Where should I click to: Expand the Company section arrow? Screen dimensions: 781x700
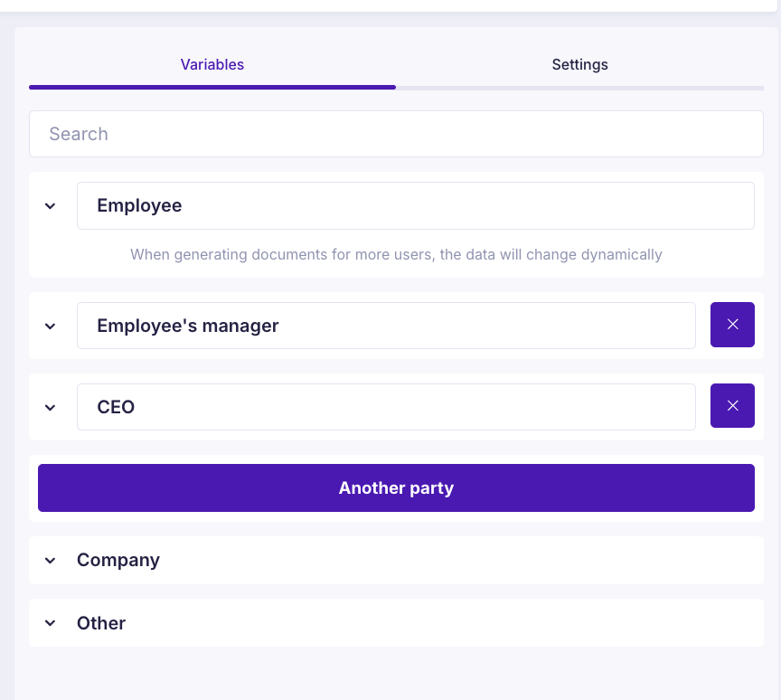tap(51, 561)
